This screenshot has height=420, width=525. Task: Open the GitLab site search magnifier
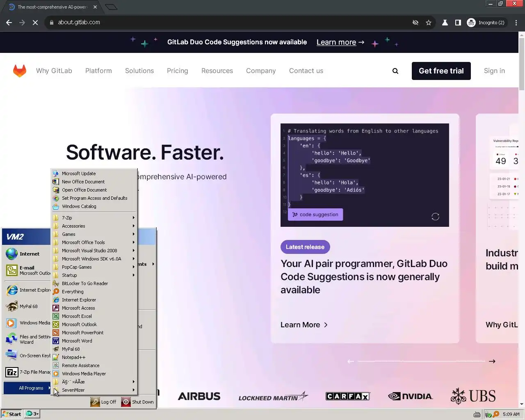(395, 71)
